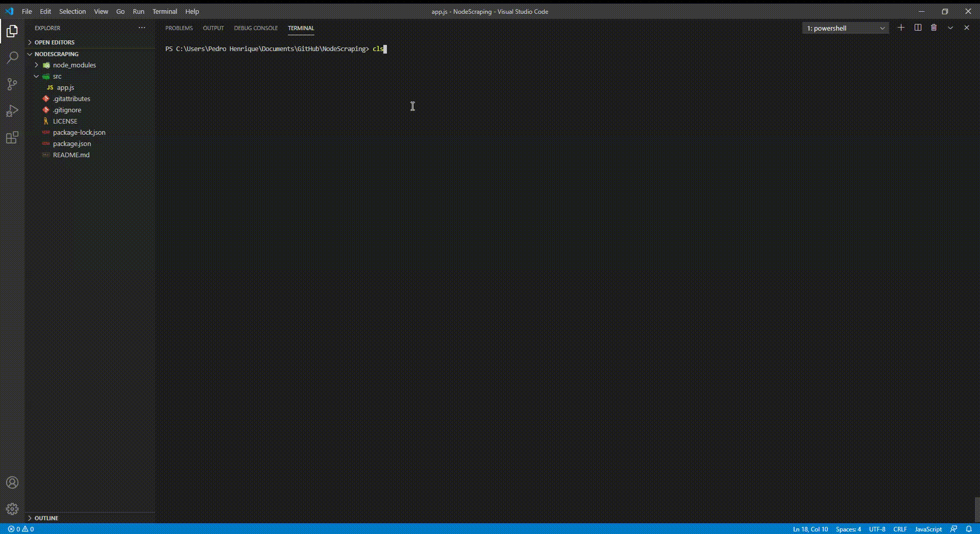Viewport: 980px width, 534px height.
Task: Expand the node_modules folder
Action: 36,65
